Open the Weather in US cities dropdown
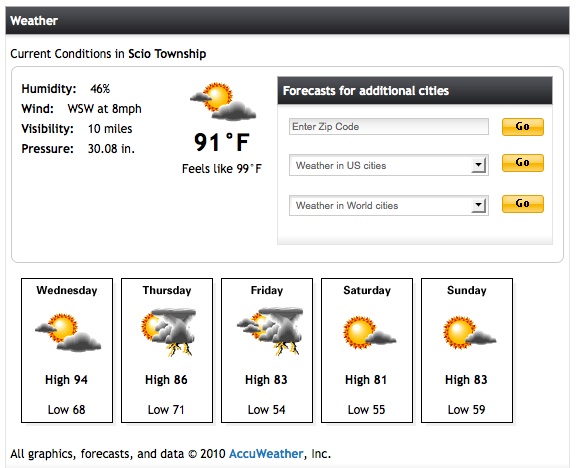This screenshot has height=468, width=576. point(389,165)
